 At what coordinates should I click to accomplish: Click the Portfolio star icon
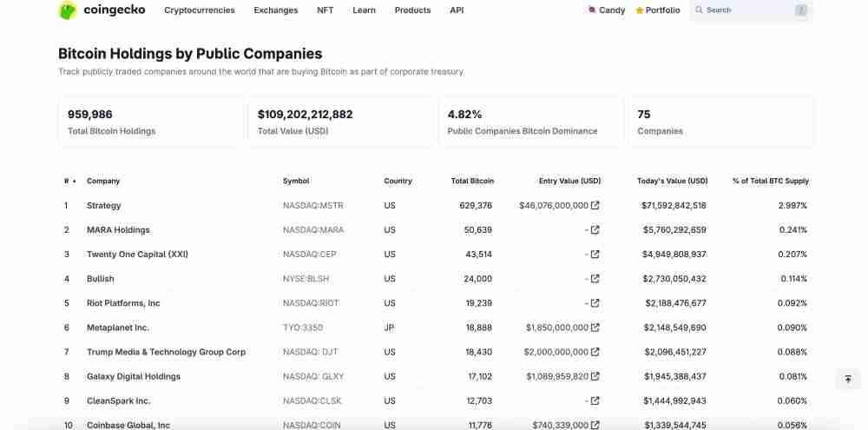pos(640,10)
